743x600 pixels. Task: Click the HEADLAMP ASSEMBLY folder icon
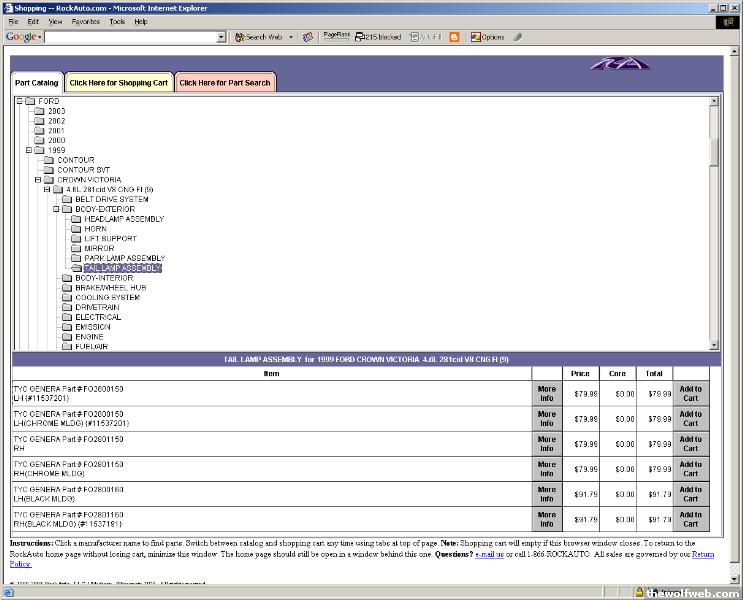76,219
